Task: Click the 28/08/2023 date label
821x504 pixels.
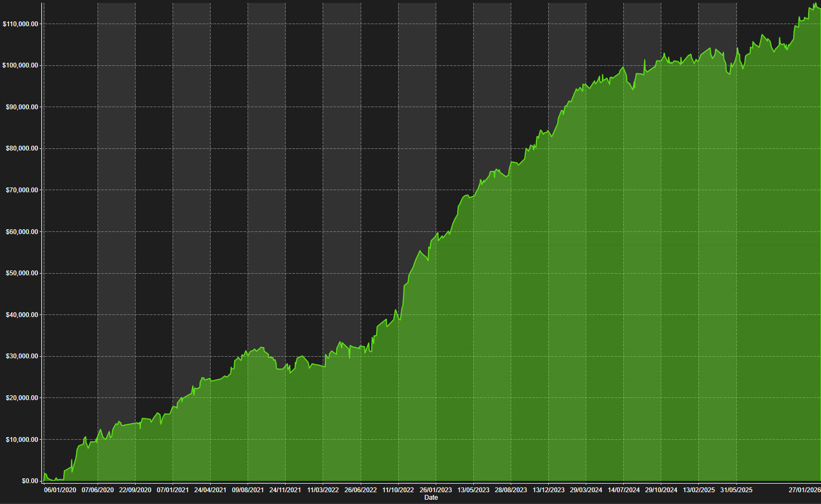Action: coord(511,490)
